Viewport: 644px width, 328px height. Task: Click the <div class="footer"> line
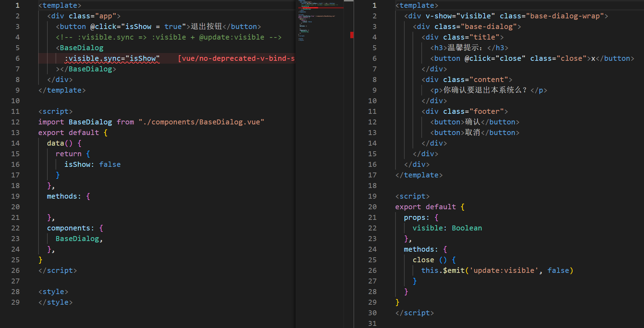coord(465,111)
